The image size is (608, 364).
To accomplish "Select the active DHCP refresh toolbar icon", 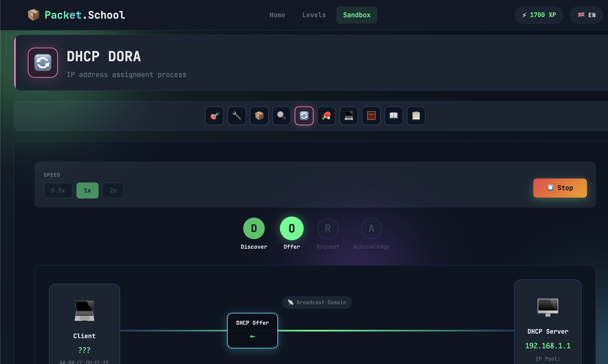I will (x=304, y=116).
